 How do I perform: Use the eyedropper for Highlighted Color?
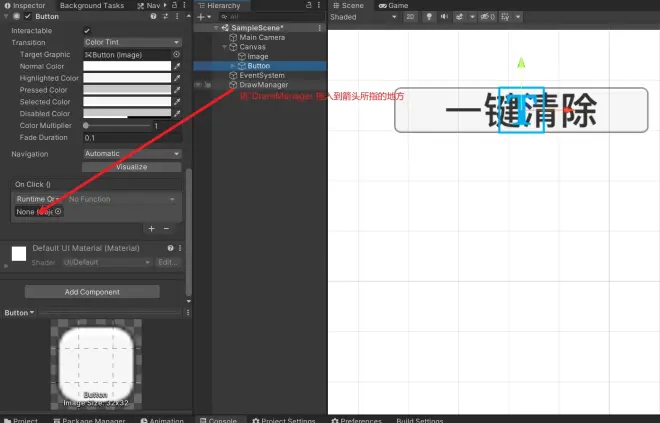click(177, 78)
